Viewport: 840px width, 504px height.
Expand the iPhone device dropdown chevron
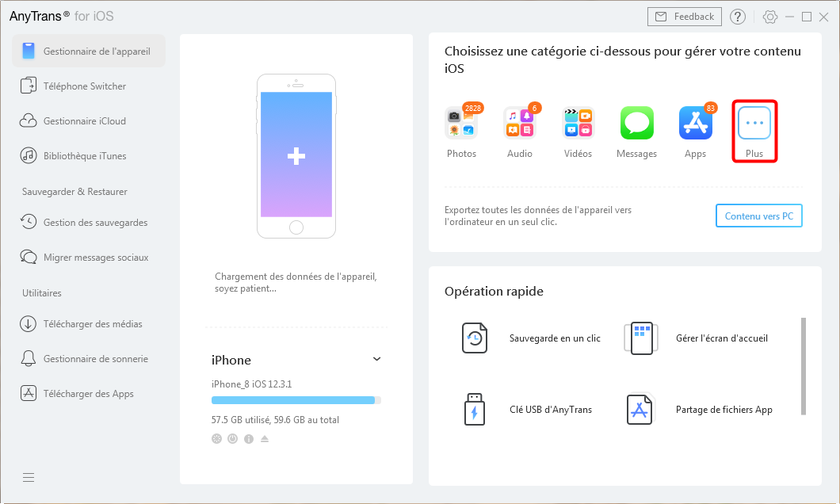pyautogui.click(x=376, y=359)
